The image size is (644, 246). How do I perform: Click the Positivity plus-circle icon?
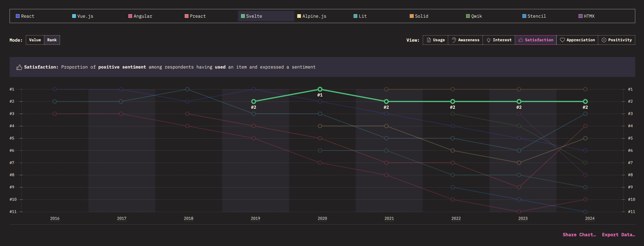click(604, 40)
